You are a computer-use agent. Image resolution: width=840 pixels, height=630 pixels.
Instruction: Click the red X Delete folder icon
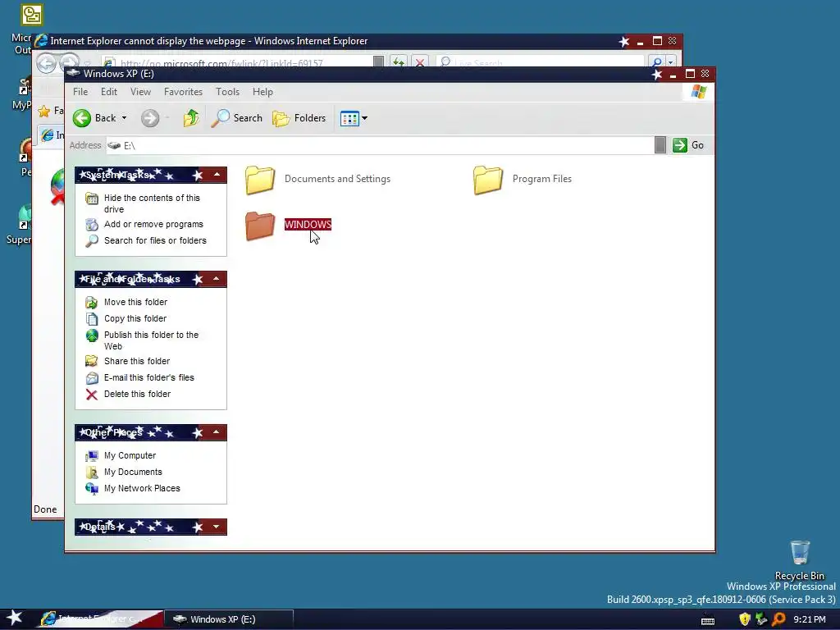click(92, 395)
